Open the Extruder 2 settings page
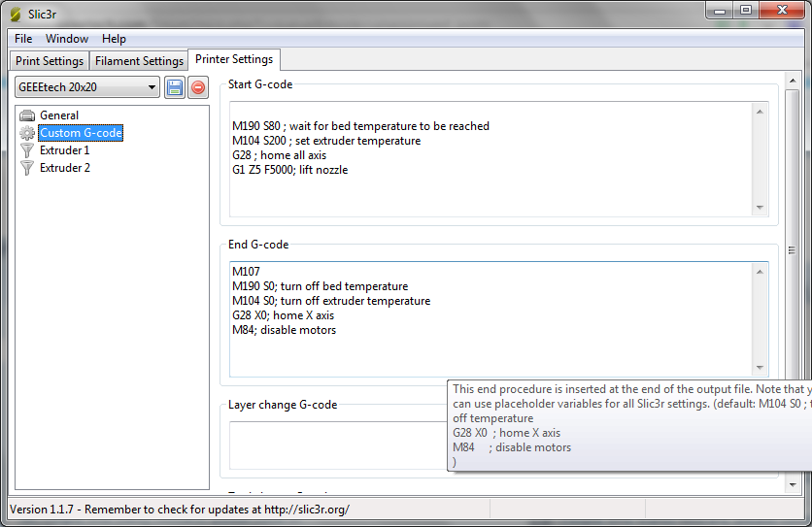The width and height of the screenshot is (812, 527). (x=65, y=168)
